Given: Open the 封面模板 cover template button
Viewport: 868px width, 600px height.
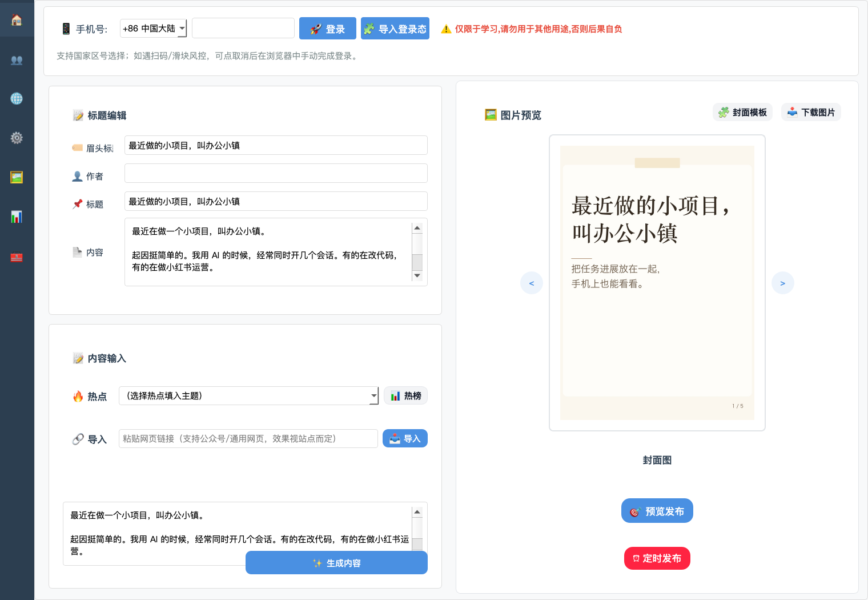Looking at the screenshot, I should 742,112.
